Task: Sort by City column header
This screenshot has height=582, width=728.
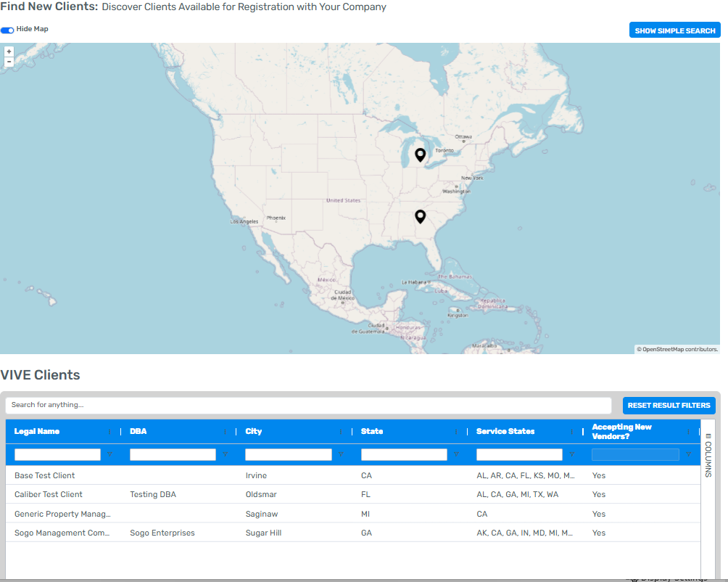Action: 254,432
